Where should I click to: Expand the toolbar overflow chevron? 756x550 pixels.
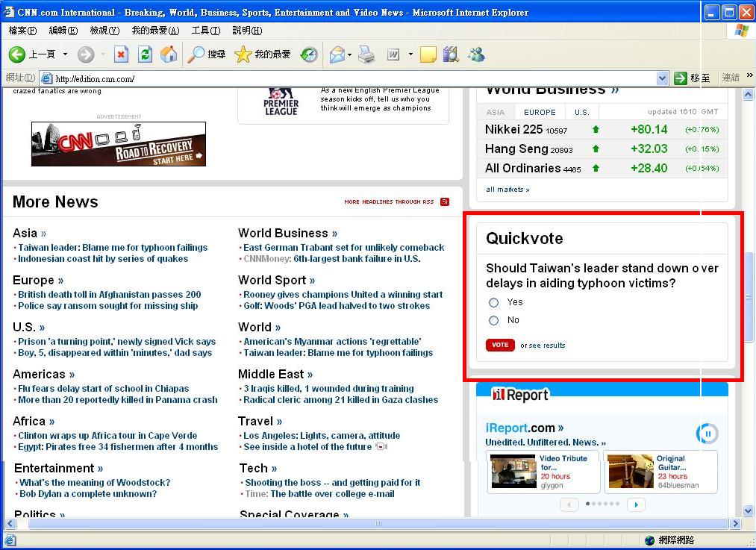(750, 75)
